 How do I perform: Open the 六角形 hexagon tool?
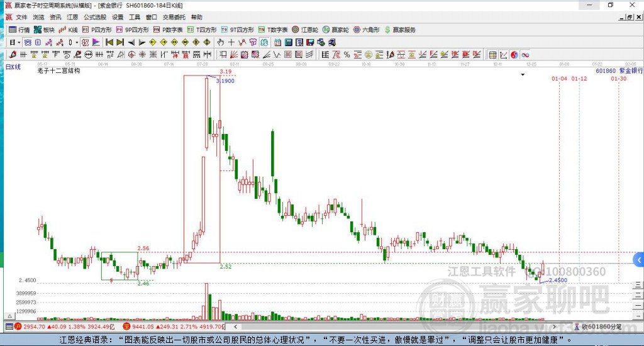coord(367,30)
